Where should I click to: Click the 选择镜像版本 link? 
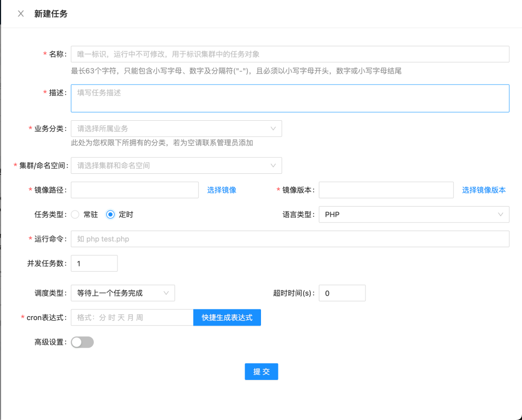(484, 190)
